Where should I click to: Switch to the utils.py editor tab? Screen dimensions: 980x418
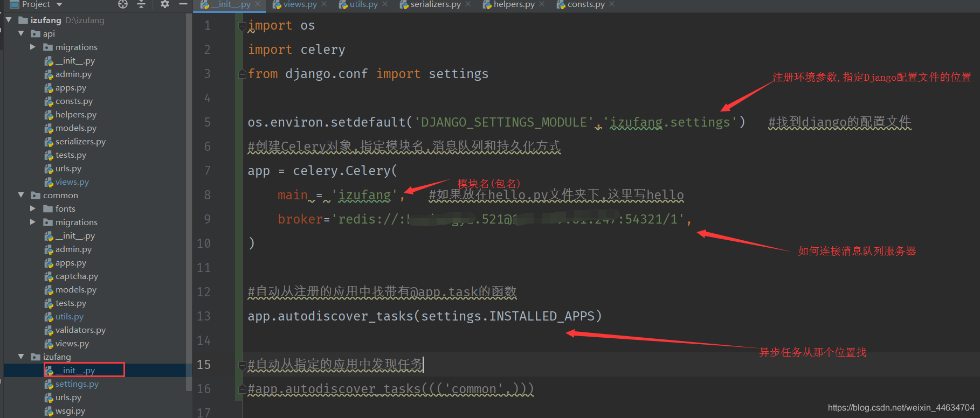[363, 4]
